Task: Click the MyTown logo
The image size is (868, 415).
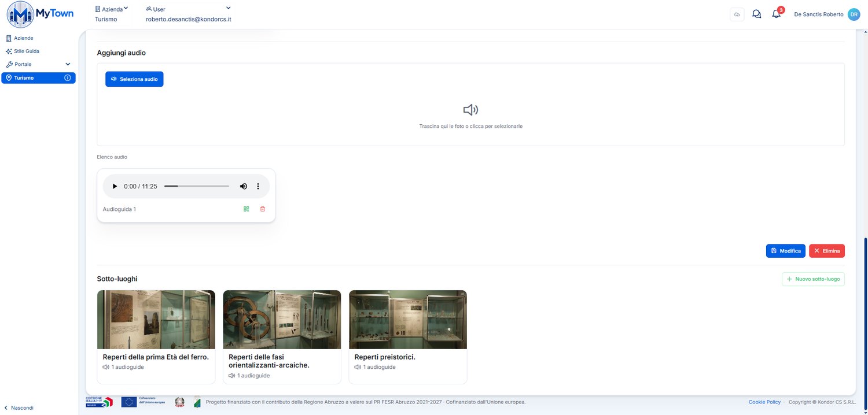Action: [40, 14]
